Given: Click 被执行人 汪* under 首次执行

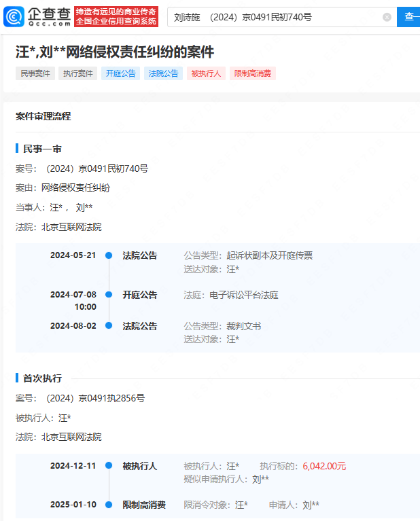Looking at the screenshot, I should tap(43, 418).
